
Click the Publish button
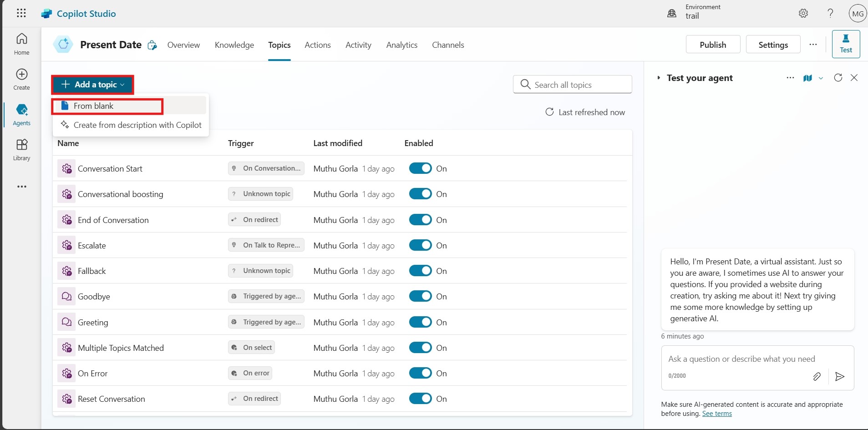(713, 45)
